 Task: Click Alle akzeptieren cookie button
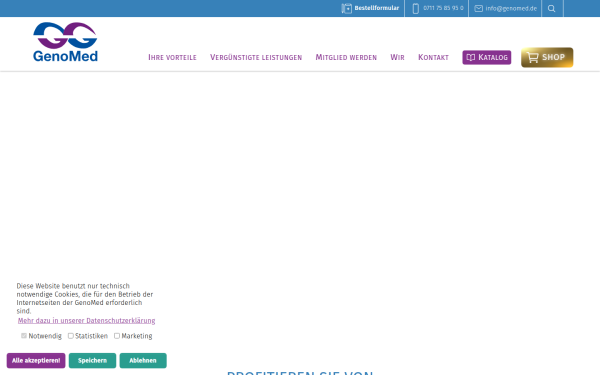click(x=36, y=360)
